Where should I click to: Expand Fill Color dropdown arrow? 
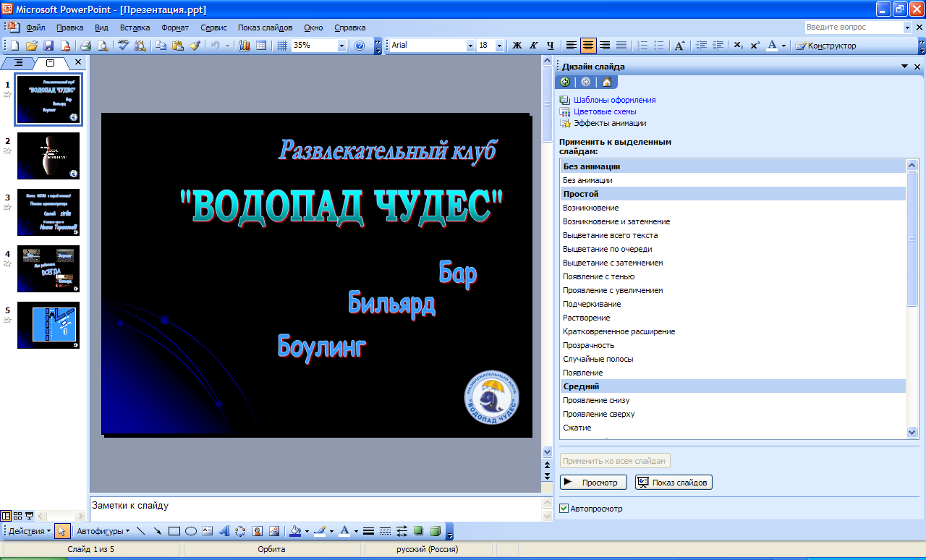(307, 531)
